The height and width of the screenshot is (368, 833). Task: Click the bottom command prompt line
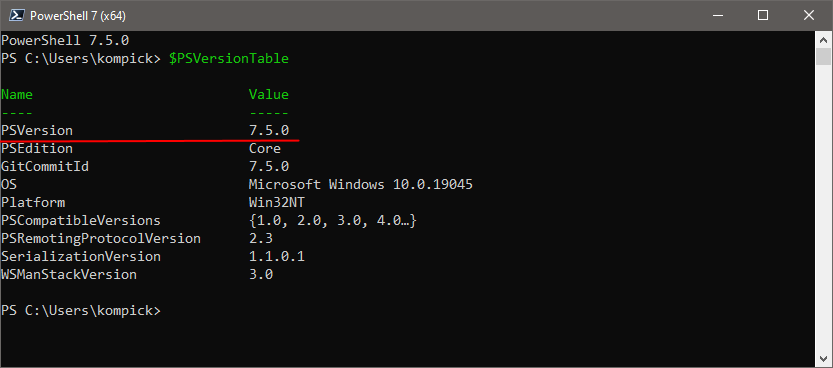click(80, 311)
